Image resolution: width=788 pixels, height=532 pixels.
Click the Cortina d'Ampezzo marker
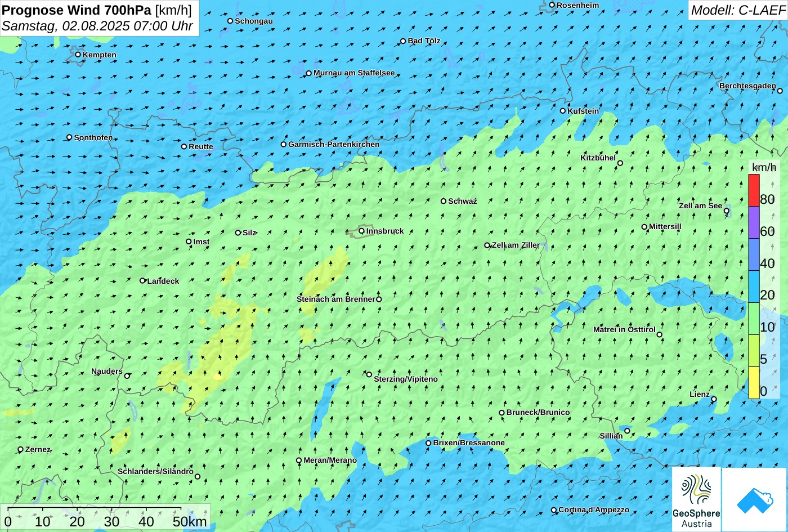(554, 510)
